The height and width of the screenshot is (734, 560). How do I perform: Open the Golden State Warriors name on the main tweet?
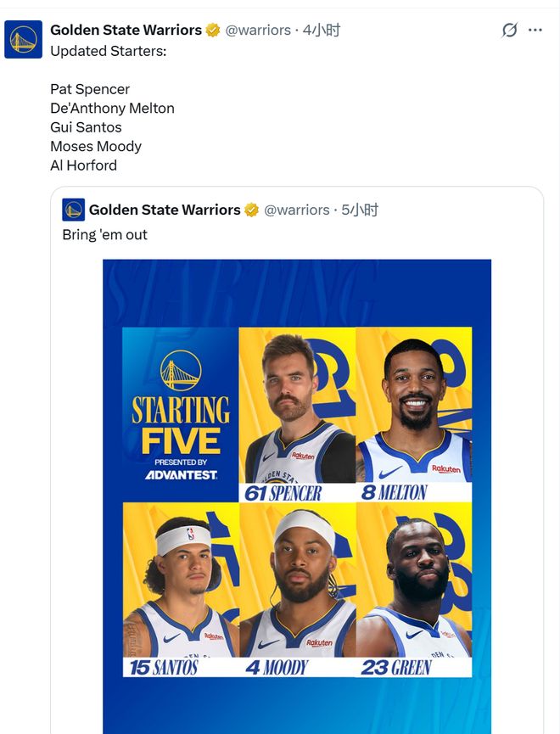point(126,31)
